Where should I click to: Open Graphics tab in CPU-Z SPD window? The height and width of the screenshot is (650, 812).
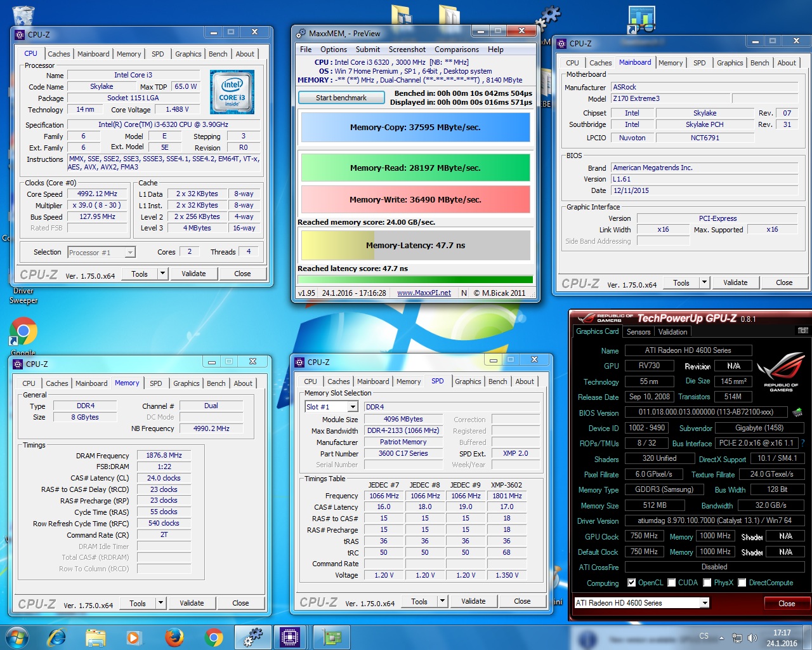coord(468,381)
